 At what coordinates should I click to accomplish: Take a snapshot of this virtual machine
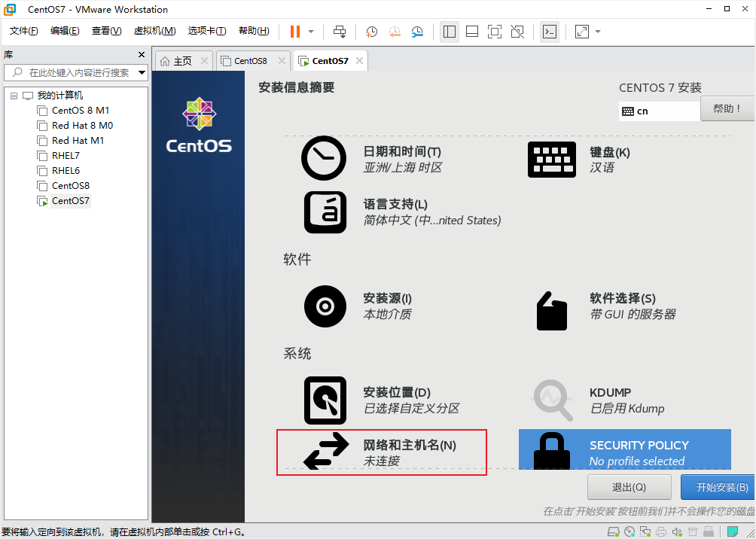371,32
